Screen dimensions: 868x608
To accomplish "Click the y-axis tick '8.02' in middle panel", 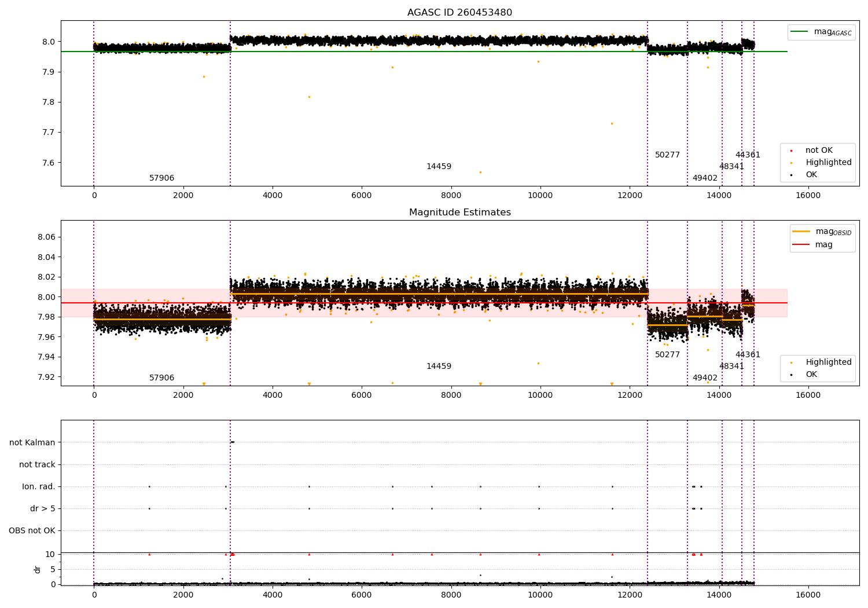I will coord(46,277).
